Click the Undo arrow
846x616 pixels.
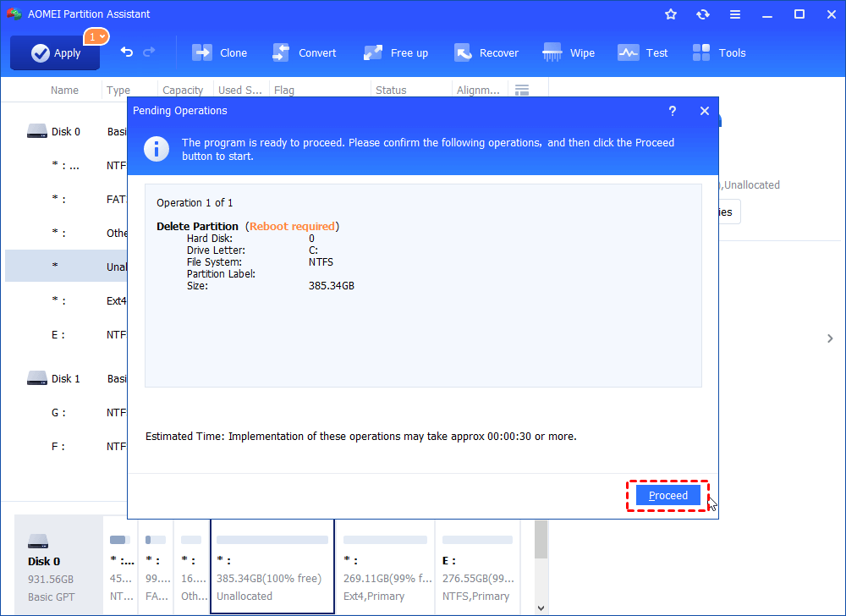tap(124, 52)
